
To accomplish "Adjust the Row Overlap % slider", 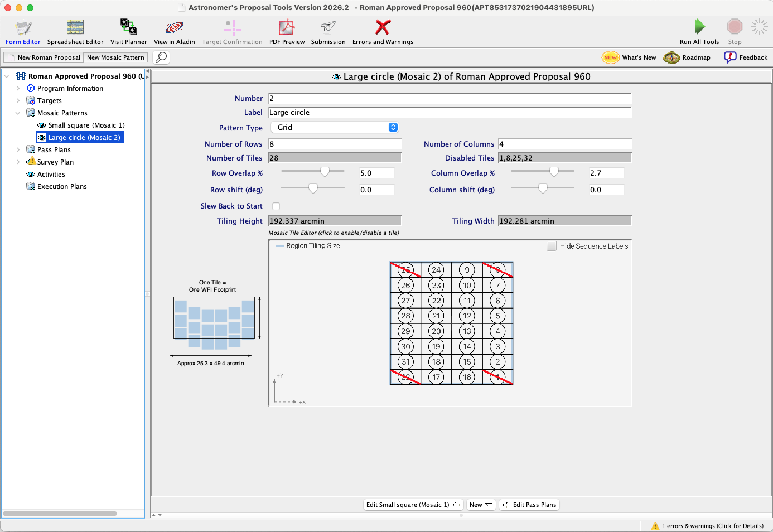I will coord(325,172).
